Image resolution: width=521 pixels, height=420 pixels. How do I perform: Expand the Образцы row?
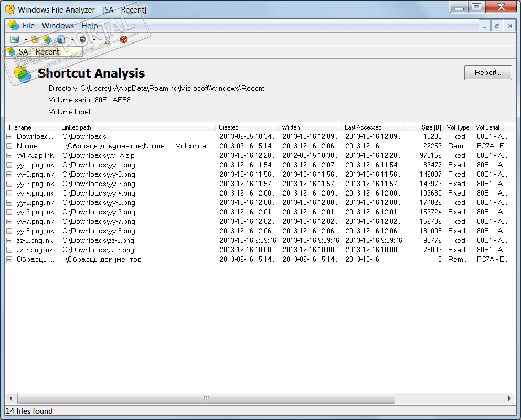coord(9,259)
